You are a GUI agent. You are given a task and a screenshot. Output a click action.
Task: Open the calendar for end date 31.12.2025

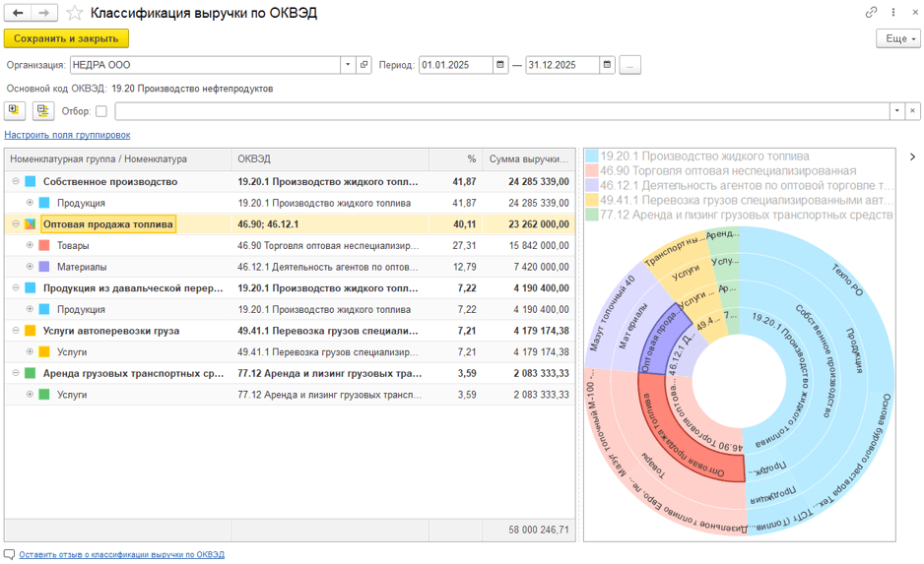(608, 65)
